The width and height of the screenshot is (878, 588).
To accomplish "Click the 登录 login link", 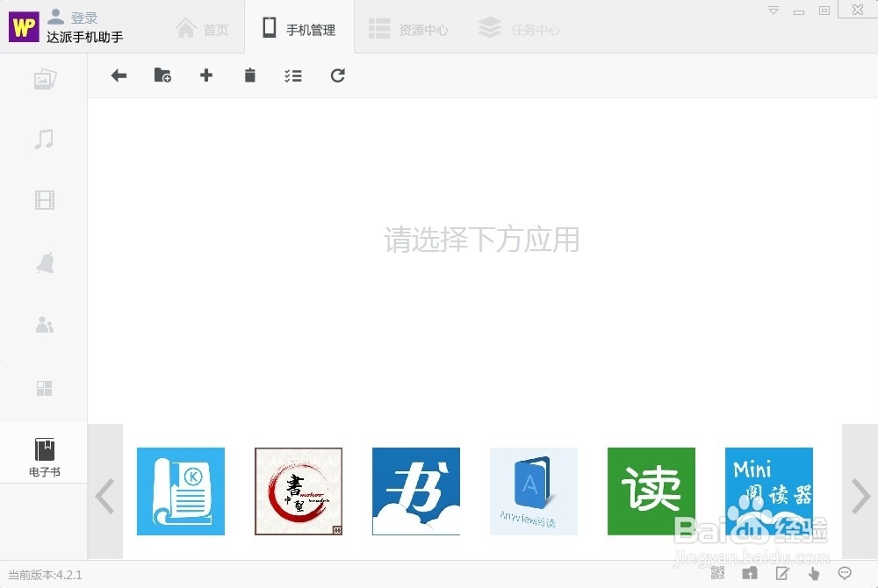I will [x=84, y=16].
